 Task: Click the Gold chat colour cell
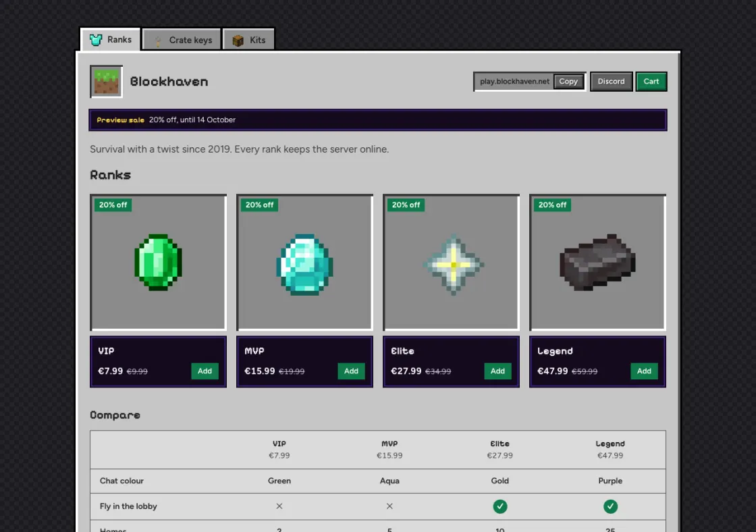click(500, 481)
